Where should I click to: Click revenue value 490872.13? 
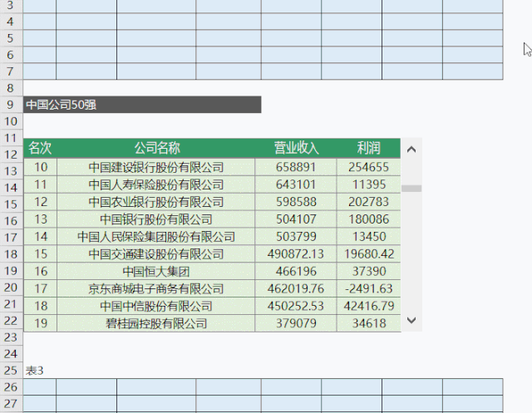pos(296,254)
